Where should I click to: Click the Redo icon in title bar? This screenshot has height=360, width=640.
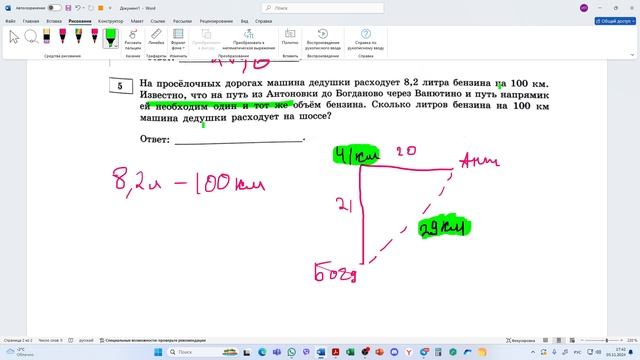pos(91,8)
